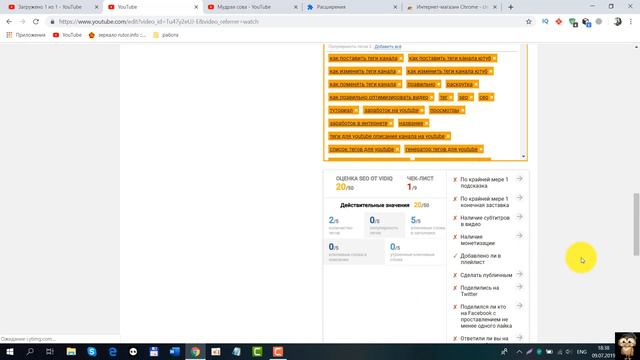Open a new browser tab
Screen dimensions: 640x360
click(511, 7)
